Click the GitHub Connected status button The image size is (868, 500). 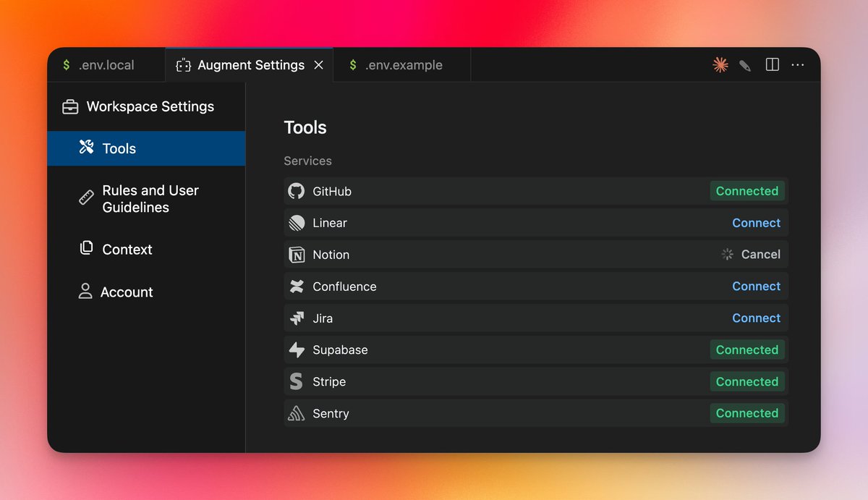pos(747,191)
